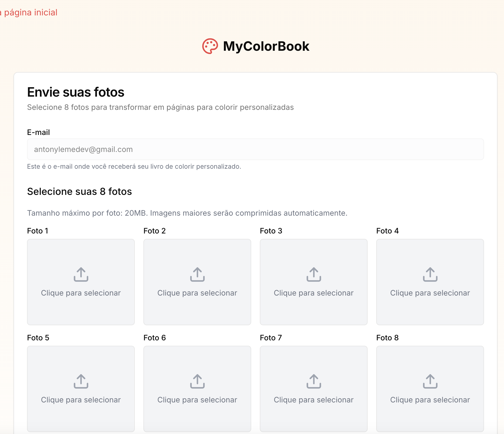This screenshot has width=504, height=434.
Task: Tap the upload arrow in Foto 6
Action: (x=197, y=381)
